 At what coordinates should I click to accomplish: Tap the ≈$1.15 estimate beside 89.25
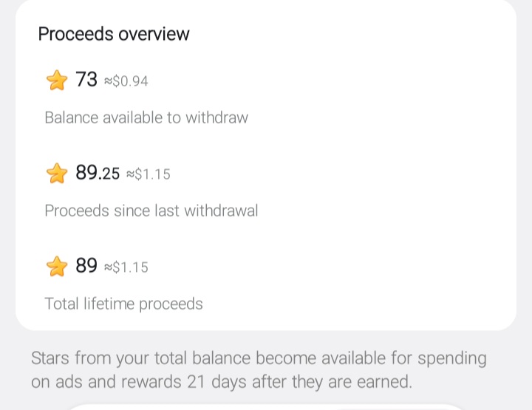(149, 174)
